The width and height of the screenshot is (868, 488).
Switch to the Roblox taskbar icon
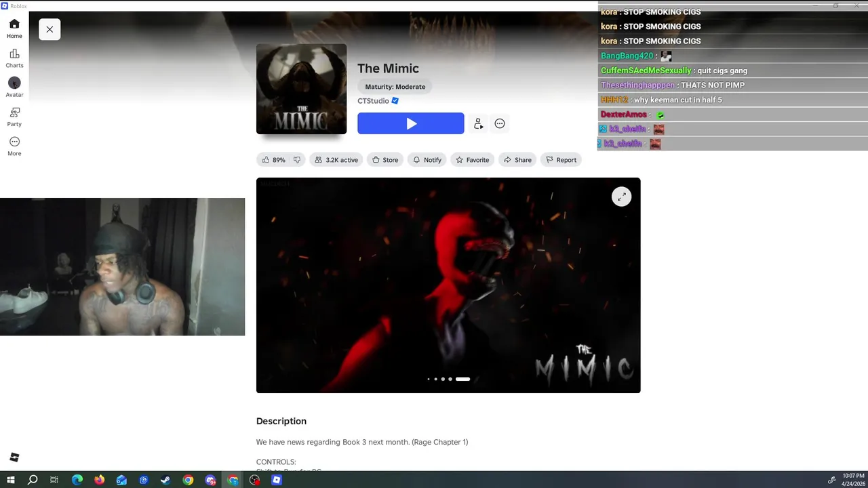coord(277,480)
